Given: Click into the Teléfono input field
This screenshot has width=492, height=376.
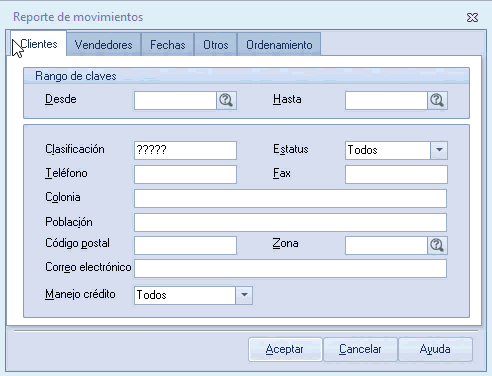Looking at the screenshot, I should coord(185,174).
